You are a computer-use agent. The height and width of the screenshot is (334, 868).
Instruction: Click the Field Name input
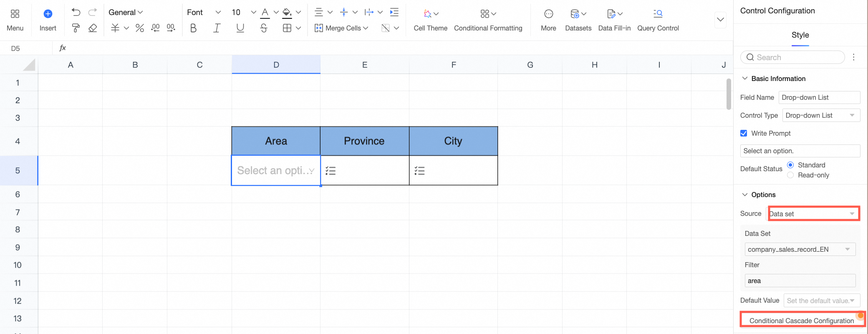[819, 97]
